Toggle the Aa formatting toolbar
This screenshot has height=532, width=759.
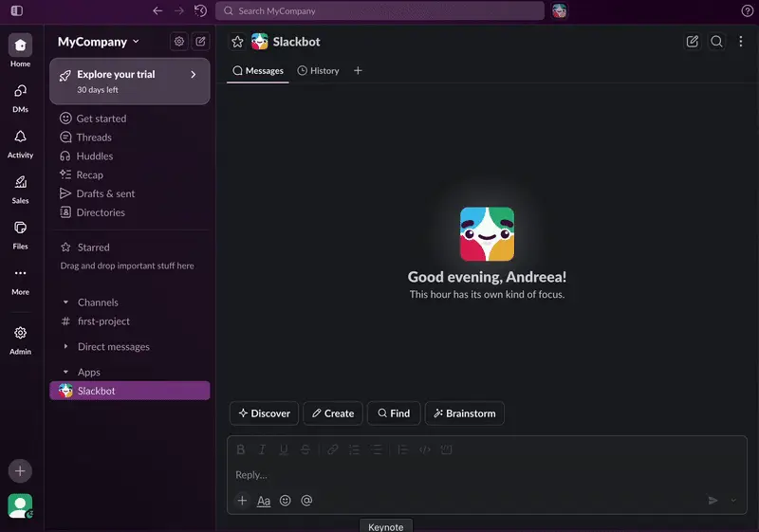point(264,501)
